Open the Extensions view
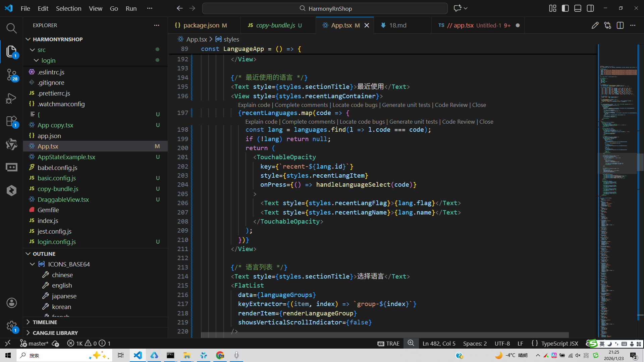 click(x=11, y=121)
